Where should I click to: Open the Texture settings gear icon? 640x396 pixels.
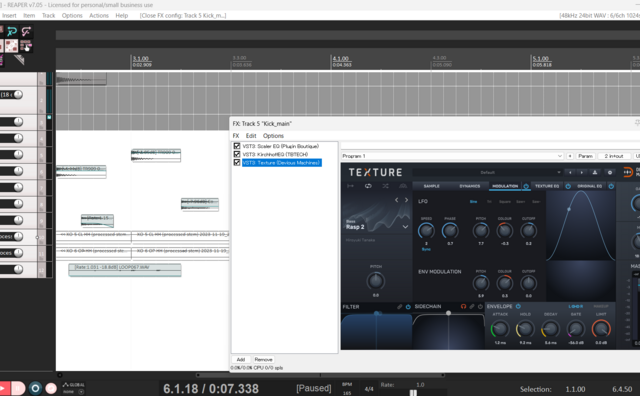click(610, 172)
